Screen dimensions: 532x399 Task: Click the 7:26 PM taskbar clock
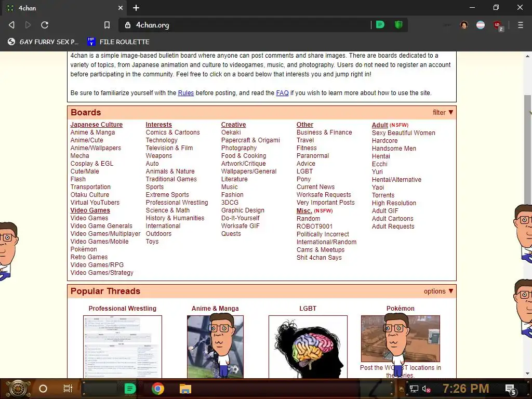[x=465, y=388]
